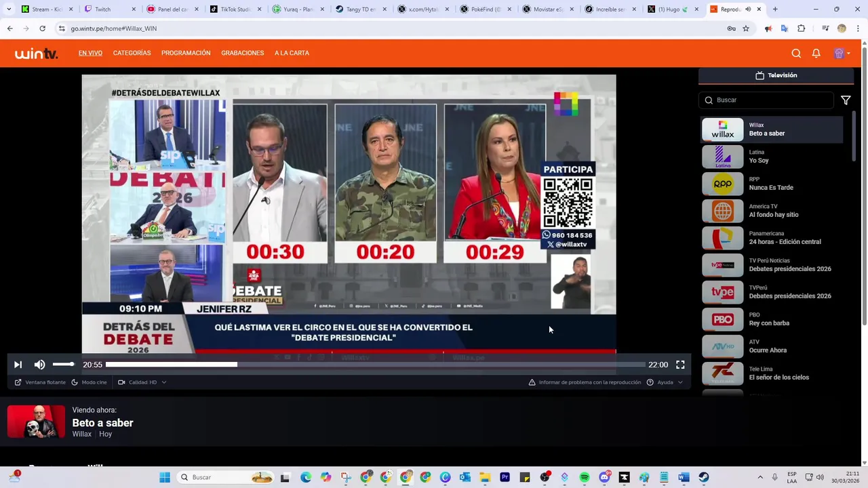Open the PROGRAMACIÓN menu

[186, 53]
